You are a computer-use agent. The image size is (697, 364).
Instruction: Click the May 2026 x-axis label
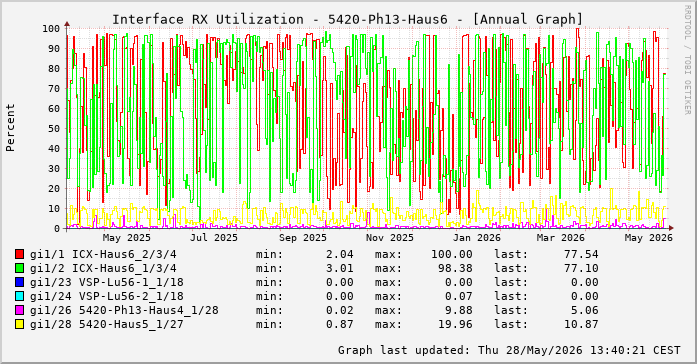click(649, 238)
